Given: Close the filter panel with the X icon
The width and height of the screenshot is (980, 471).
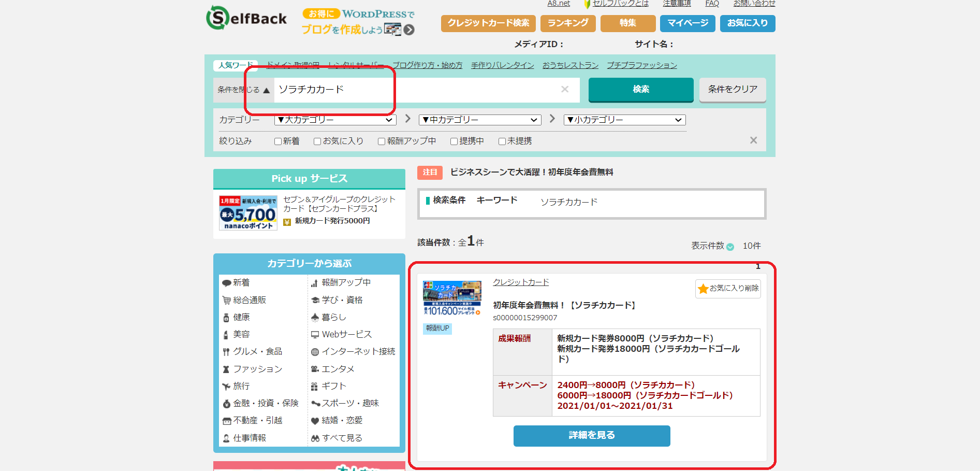Looking at the screenshot, I should [753, 140].
